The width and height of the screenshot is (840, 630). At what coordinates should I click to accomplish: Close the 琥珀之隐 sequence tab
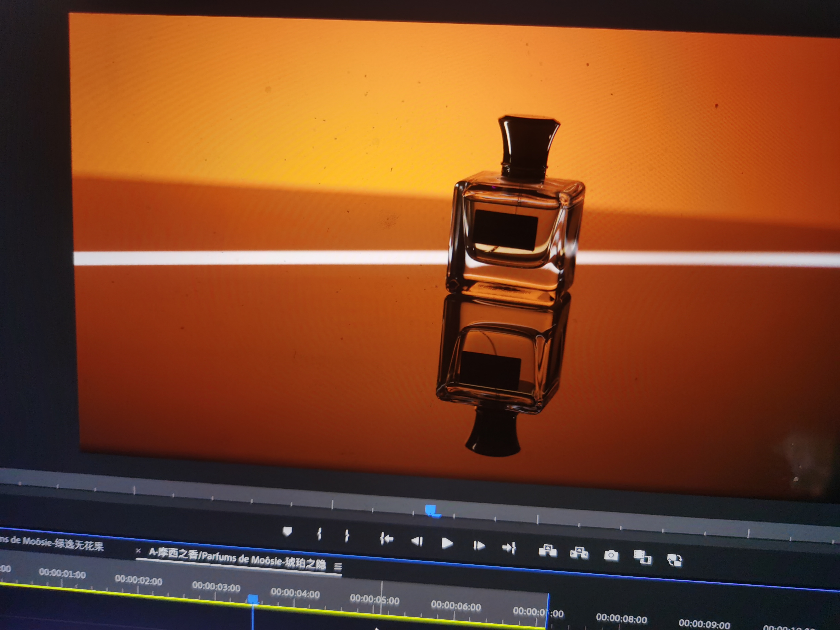click(138, 550)
